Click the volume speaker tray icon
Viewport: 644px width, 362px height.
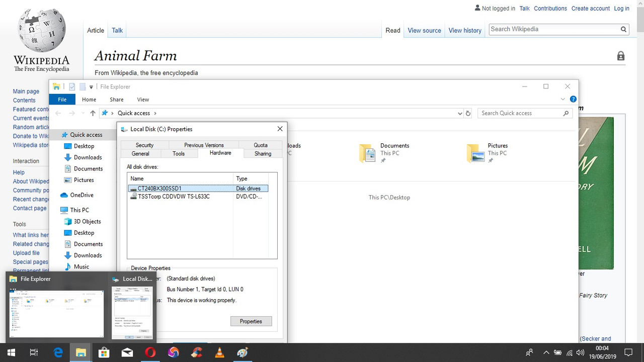click(x=580, y=352)
